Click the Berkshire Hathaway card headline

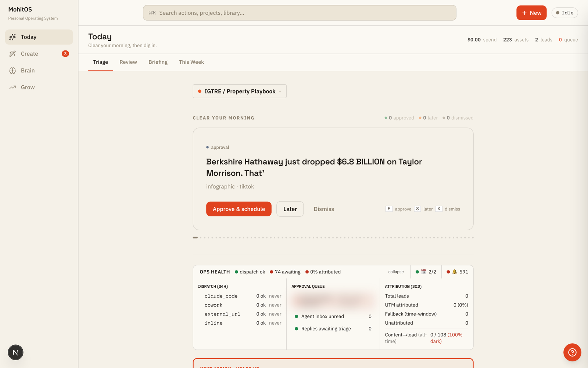pos(314,167)
